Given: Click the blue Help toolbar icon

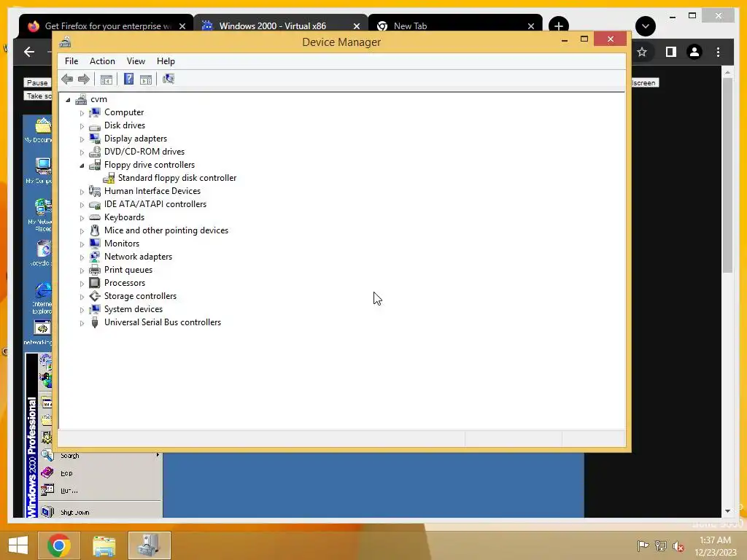Looking at the screenshot, I should click(128, 79).
